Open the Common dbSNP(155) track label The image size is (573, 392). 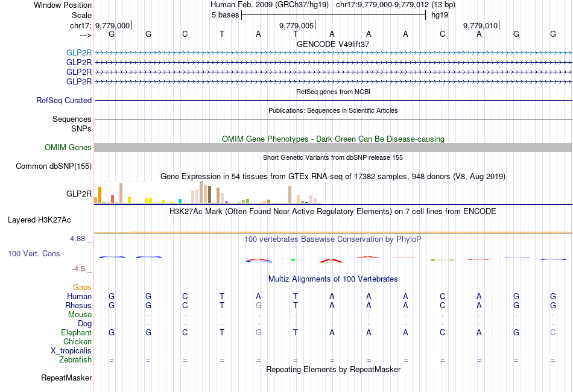(54, 166)
